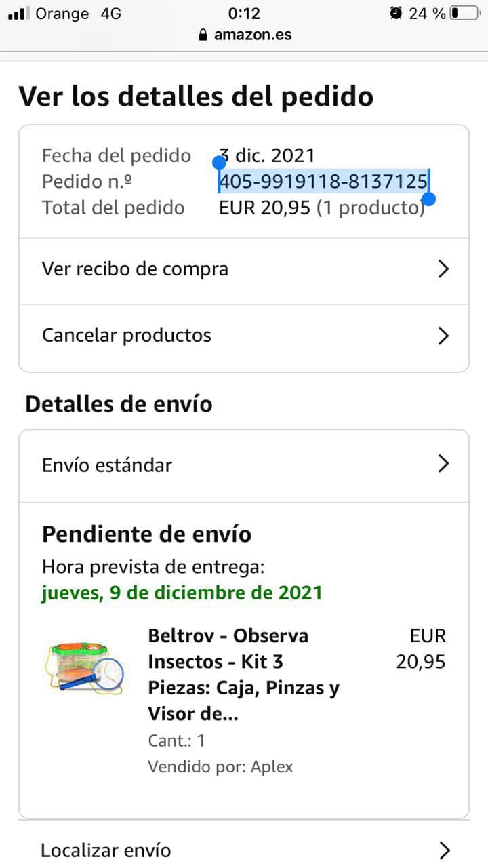Screen dimensions: 488x868
Task: Tap the amazon.es address bar URL
Action: click(x=253, y=35)
